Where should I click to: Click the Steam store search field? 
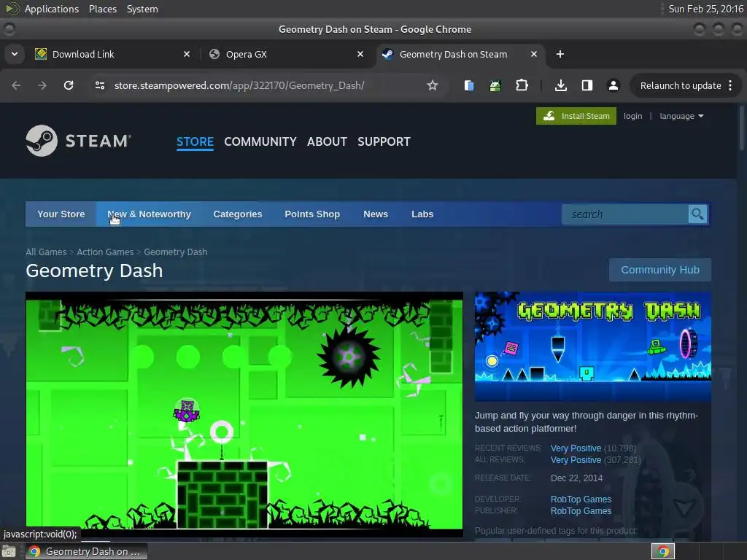coord(625,214)
